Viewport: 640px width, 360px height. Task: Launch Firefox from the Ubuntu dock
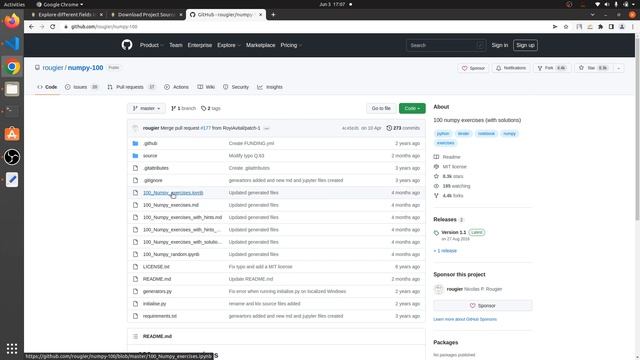(x=12, y=20)
